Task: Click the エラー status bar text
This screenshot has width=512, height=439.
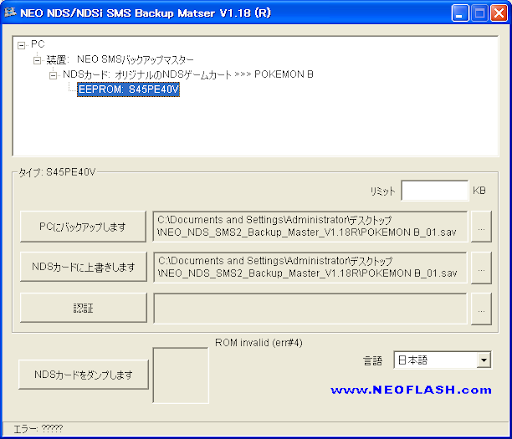Action: coord(38,429)
